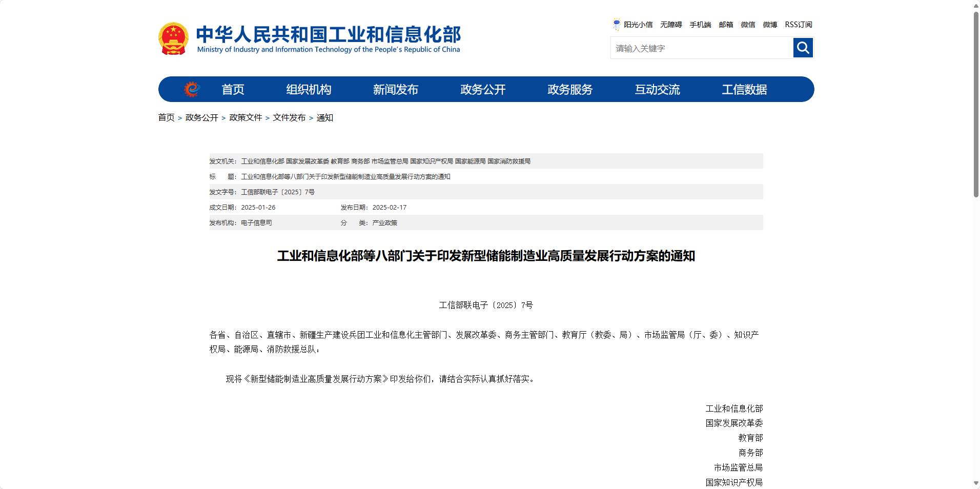Go to 政策文件 in the breadcrumb

(246, 118)
